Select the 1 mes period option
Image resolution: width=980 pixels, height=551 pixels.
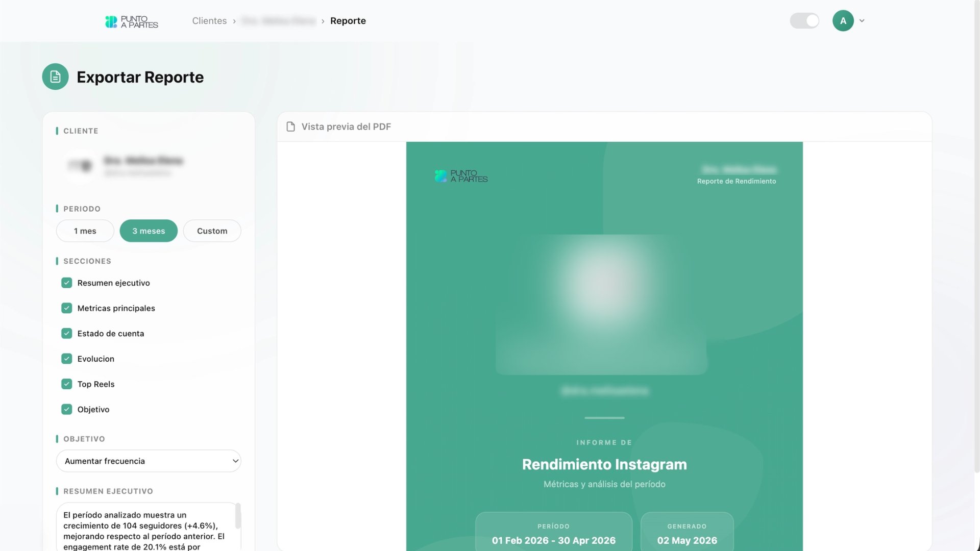click(x=85, y=231)
